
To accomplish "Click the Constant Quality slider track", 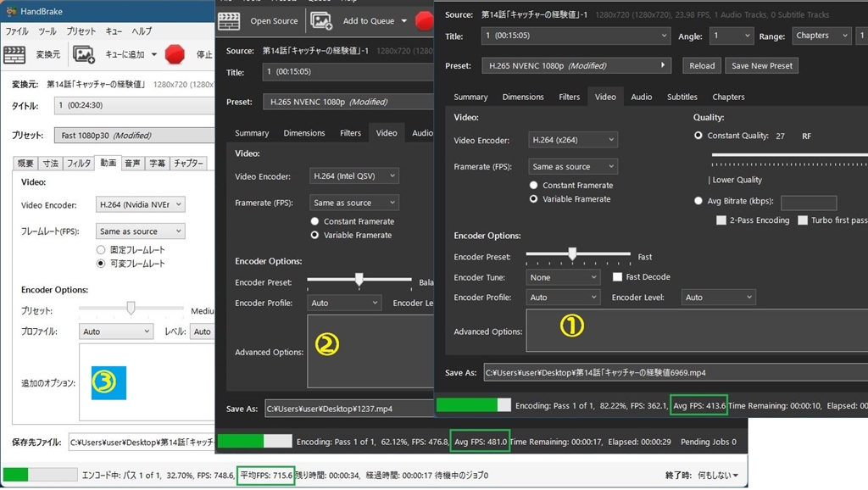I will [788, 156].
